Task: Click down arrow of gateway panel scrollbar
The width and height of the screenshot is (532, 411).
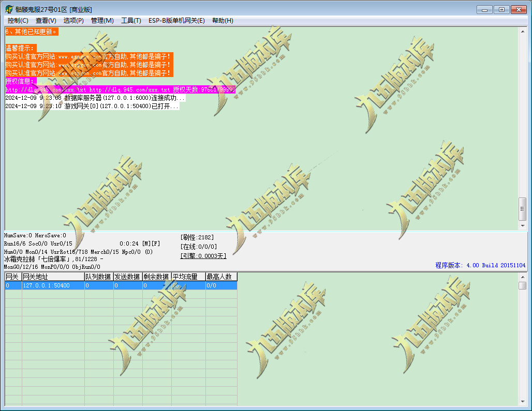Action: [x=523, y=402]
